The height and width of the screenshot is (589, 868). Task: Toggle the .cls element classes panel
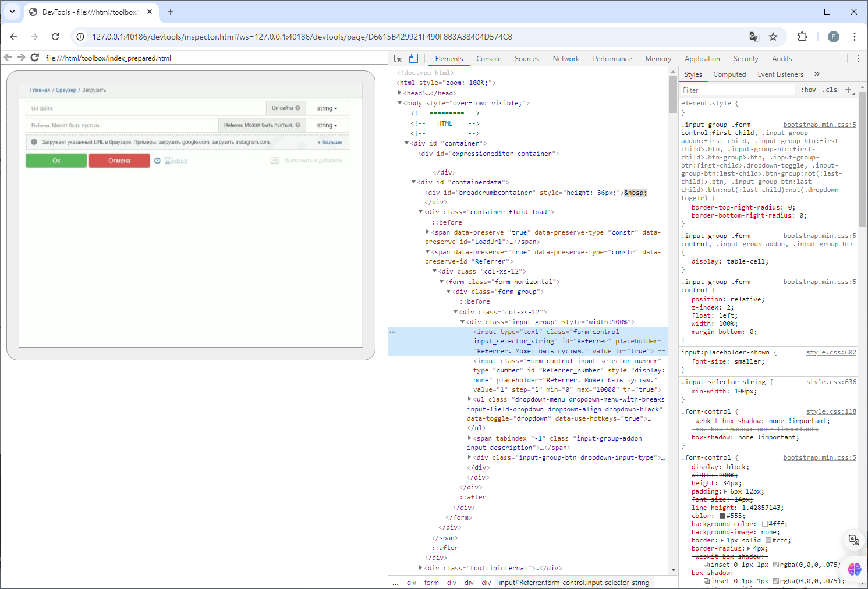click(830, 90)
